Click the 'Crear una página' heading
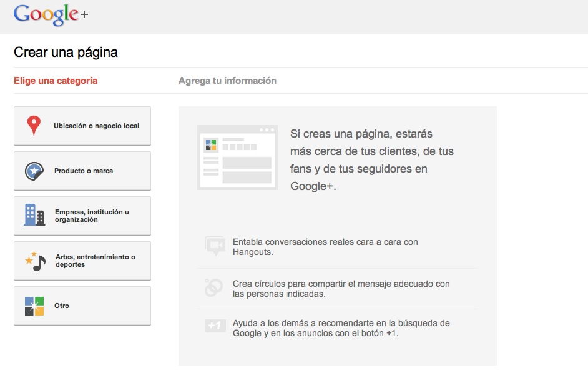The image size is (588, 375). tap(66, 52)
